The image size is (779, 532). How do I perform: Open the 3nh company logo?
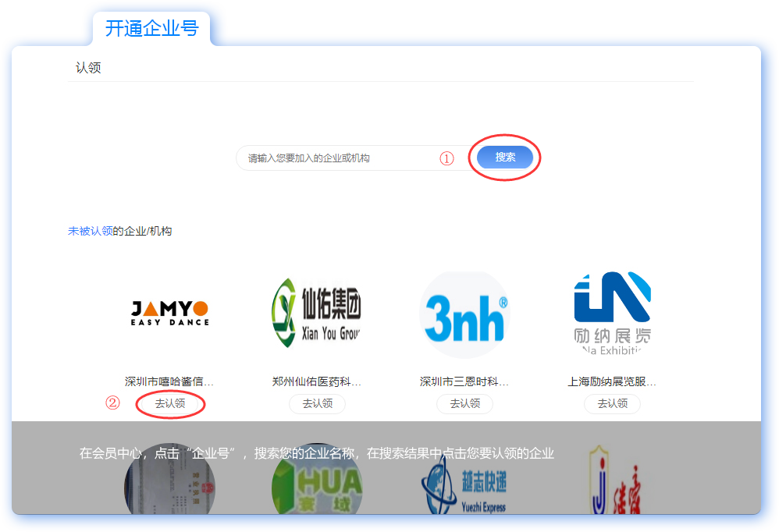coord(464,314)
